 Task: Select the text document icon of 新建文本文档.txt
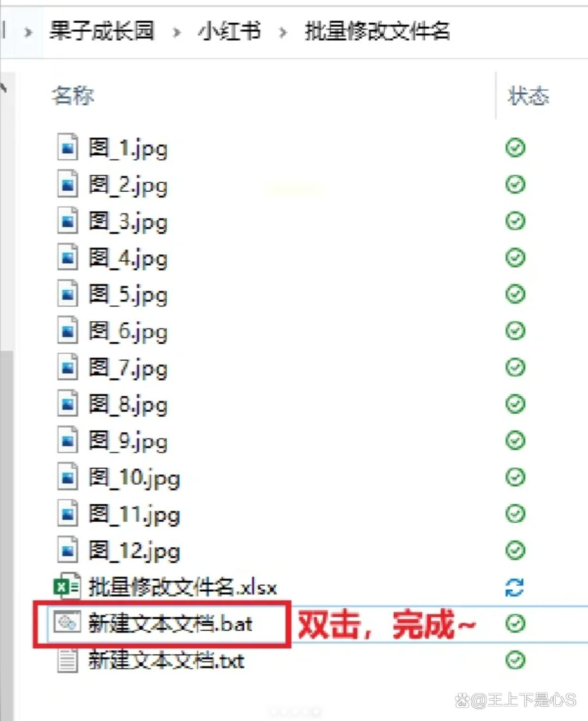(67, 660)
